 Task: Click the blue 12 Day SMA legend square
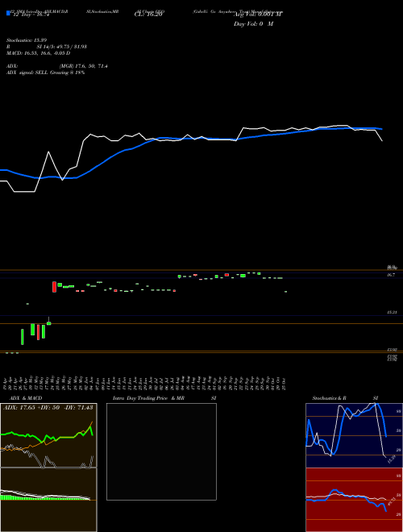(x=9, y=13)
